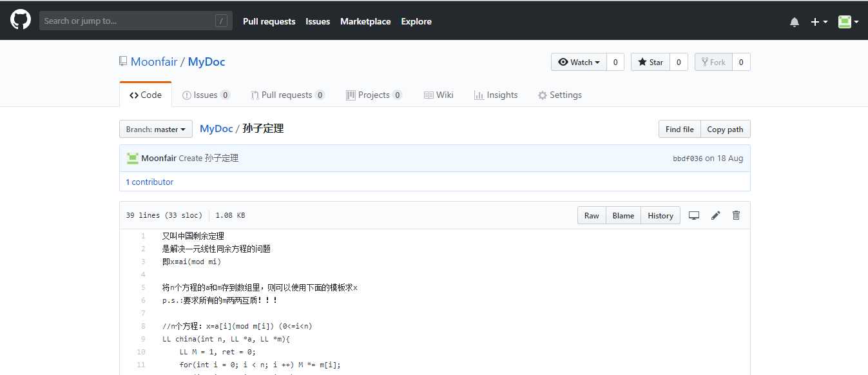This screenshot has height=375, width=868.
Task: Open the Moonfair owner profile link
Action: [x=153, y=62]
